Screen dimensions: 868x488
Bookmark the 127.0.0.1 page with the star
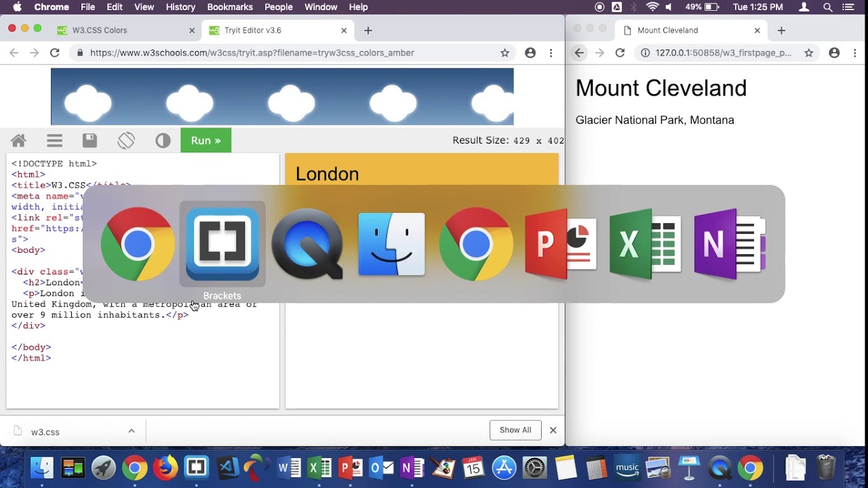809,53
